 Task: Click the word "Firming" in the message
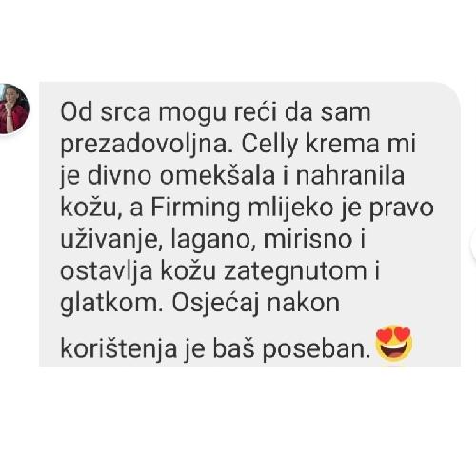click(195, 208)
